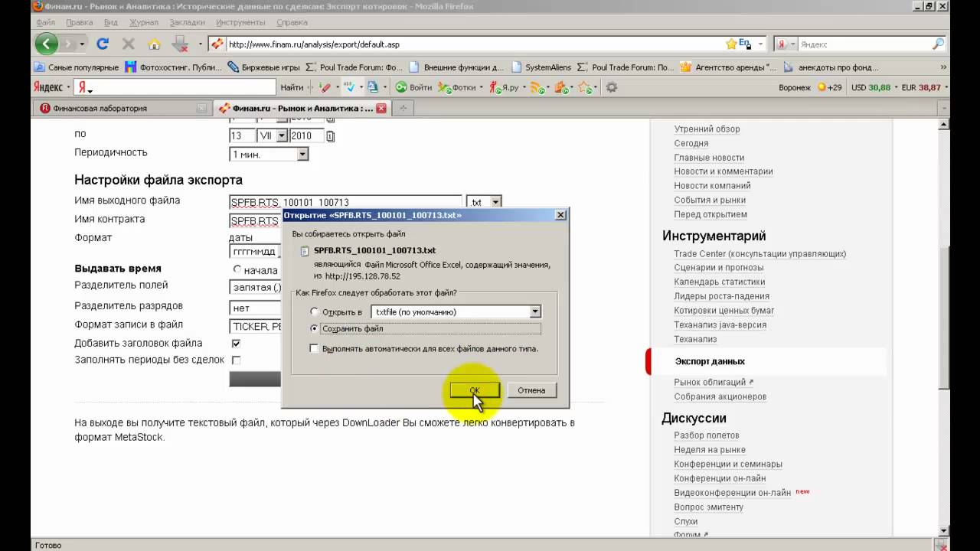Expand the bookmarks toolbar overflow chevron
The height and width of the screenshot is (551, 980).
click(x=943, y=67)
